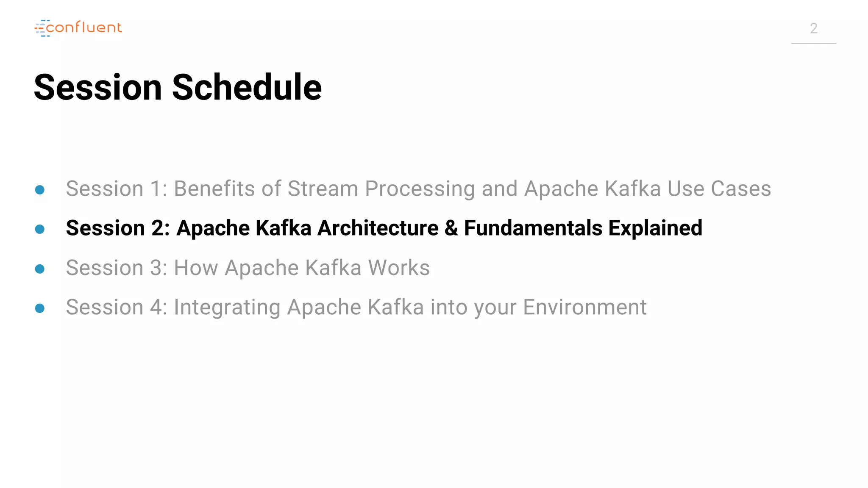Select the word 'Session' in the title
The width and height of the screenshot is (868, 488).
pyautogui.click(x=98, y=87)
